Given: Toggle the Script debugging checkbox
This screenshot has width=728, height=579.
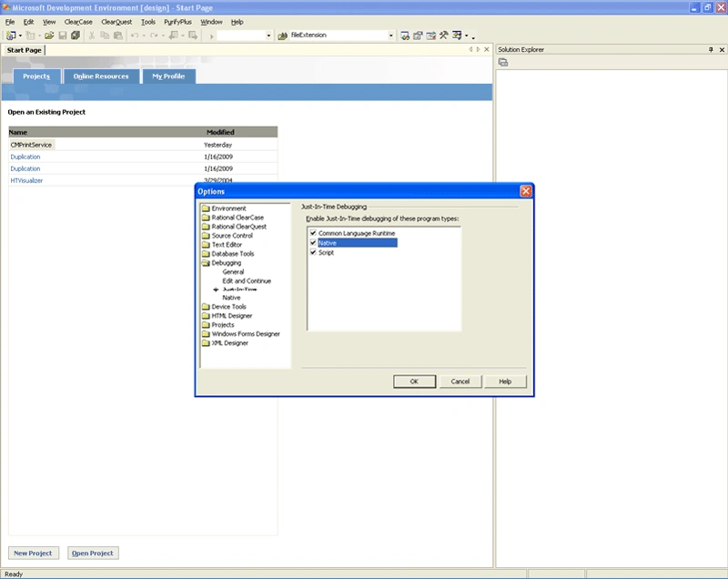Looking at the screenshot, I should coord(313,252).
